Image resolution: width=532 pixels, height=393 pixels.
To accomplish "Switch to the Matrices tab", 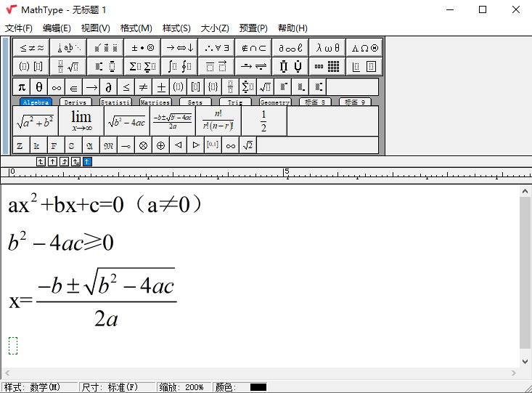I will click(155, 102).
